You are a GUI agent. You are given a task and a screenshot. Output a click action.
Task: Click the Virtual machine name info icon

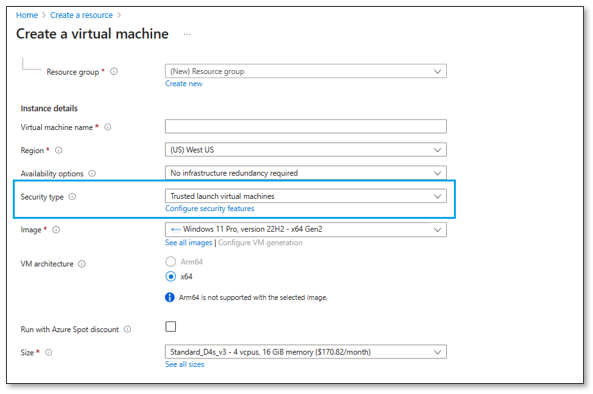(108, 127)
